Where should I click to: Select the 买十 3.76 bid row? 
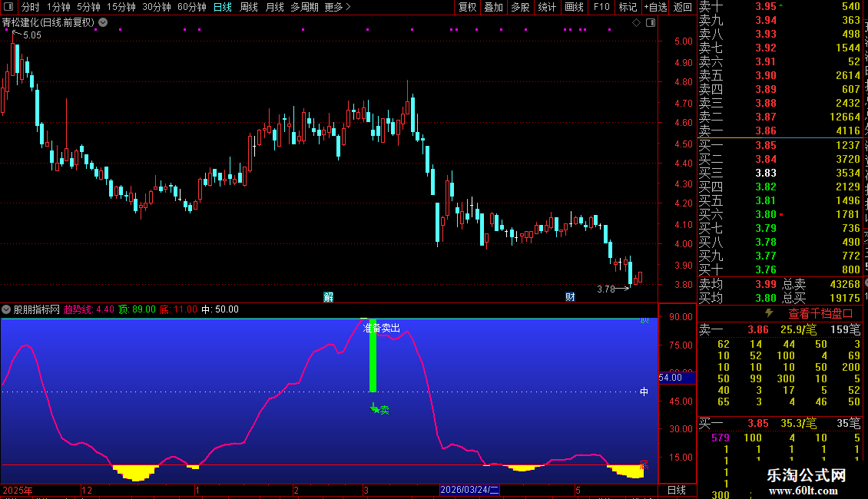pyautogui.click(x=780, y=269)
